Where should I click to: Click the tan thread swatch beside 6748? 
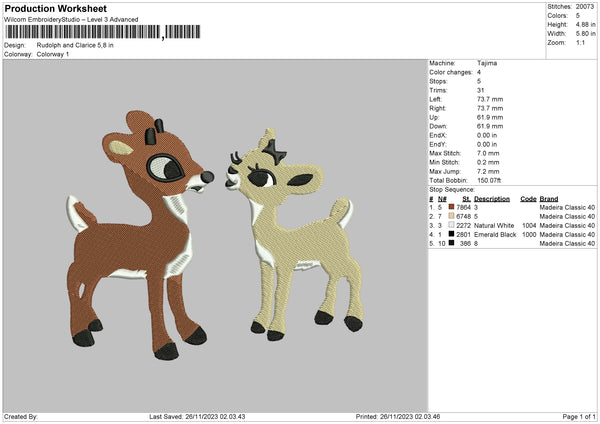pos(452,216)
